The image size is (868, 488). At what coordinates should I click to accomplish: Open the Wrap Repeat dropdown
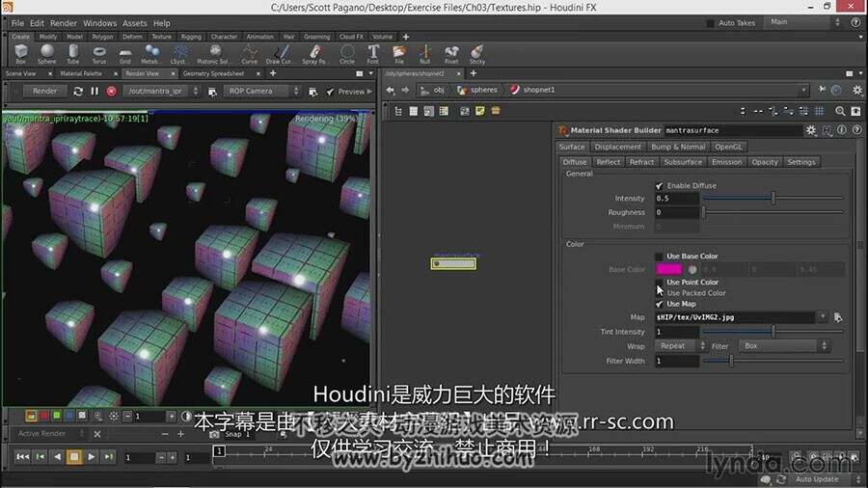[x=680, y=346]
